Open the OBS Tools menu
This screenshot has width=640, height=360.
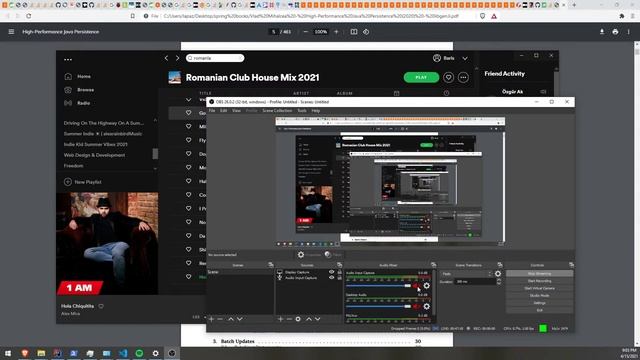point(302,111)
